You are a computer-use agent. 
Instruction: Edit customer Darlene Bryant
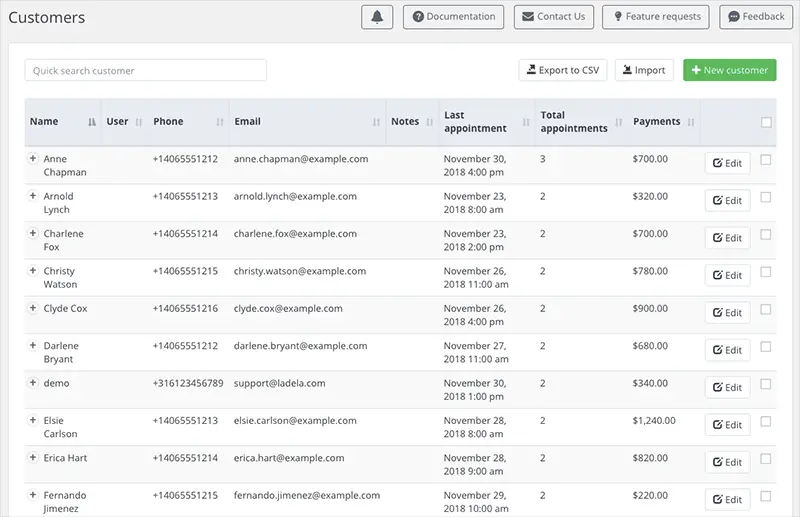pyautogui.click(x=728, y=350)
